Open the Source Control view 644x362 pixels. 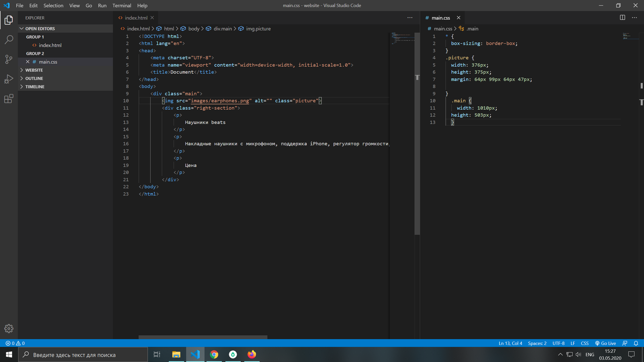click(x=9, y=59)
